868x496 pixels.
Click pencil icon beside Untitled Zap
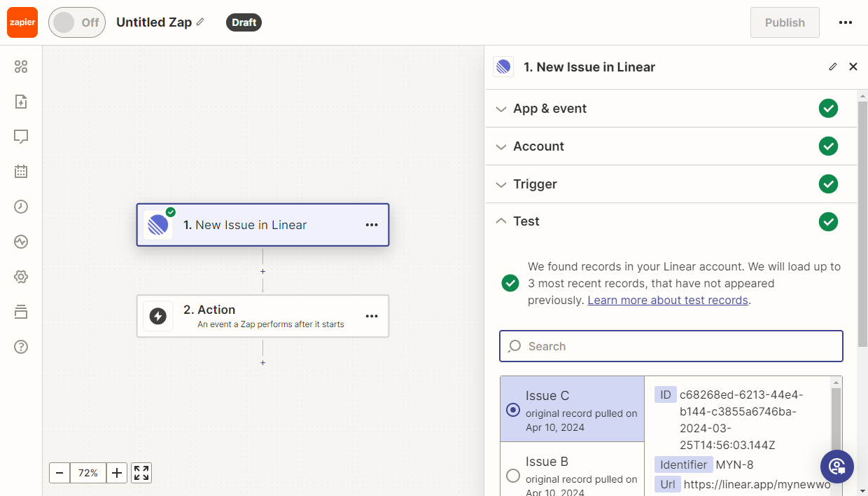tap(201, 22)
